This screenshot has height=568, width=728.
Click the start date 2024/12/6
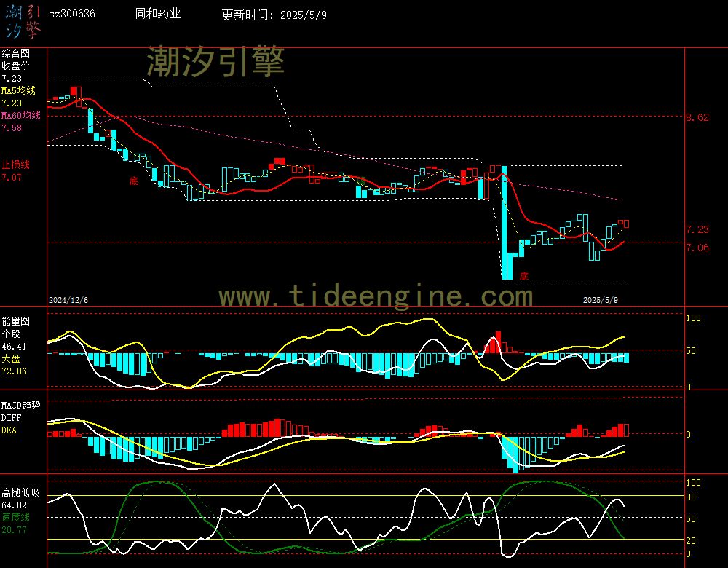68,300
